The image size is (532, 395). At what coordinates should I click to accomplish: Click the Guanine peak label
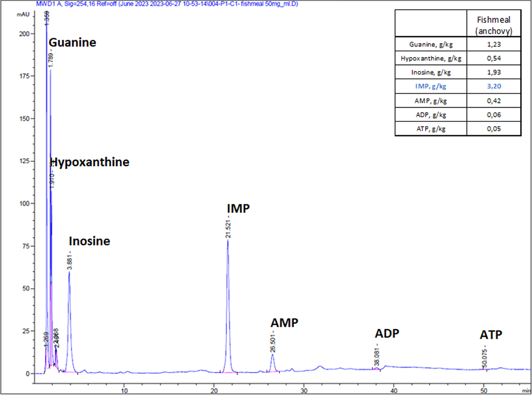pos(72,43)
